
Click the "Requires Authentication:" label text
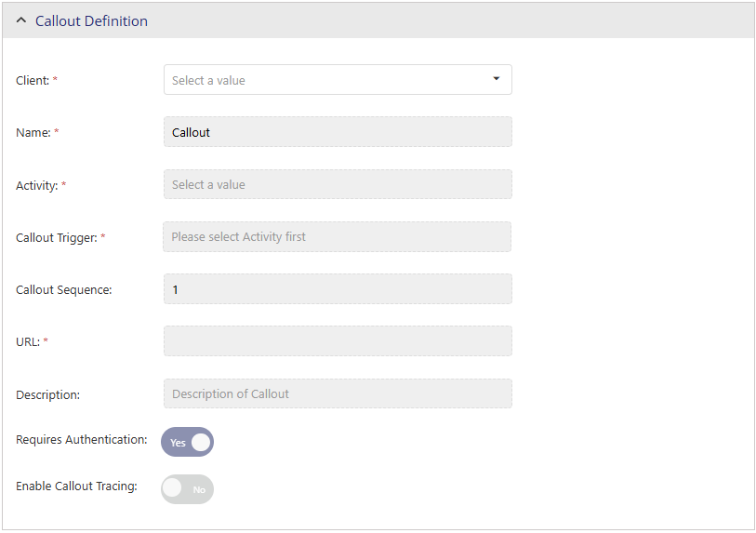[x=81, y=439]
